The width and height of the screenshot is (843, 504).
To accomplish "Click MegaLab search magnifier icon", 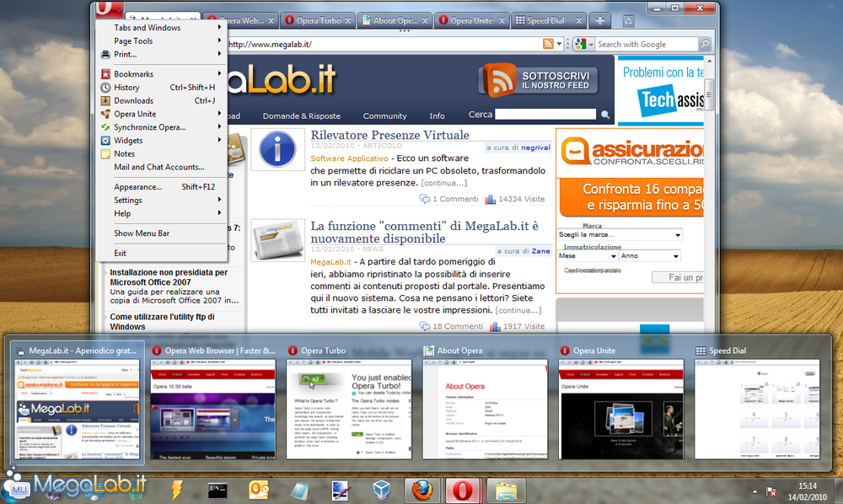I will (605, 115).
